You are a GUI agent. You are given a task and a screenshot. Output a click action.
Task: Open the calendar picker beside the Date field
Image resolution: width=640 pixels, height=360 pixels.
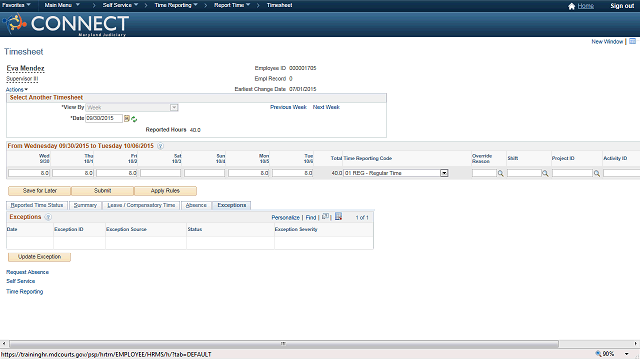pyautogui.click(x=127, y=119)
